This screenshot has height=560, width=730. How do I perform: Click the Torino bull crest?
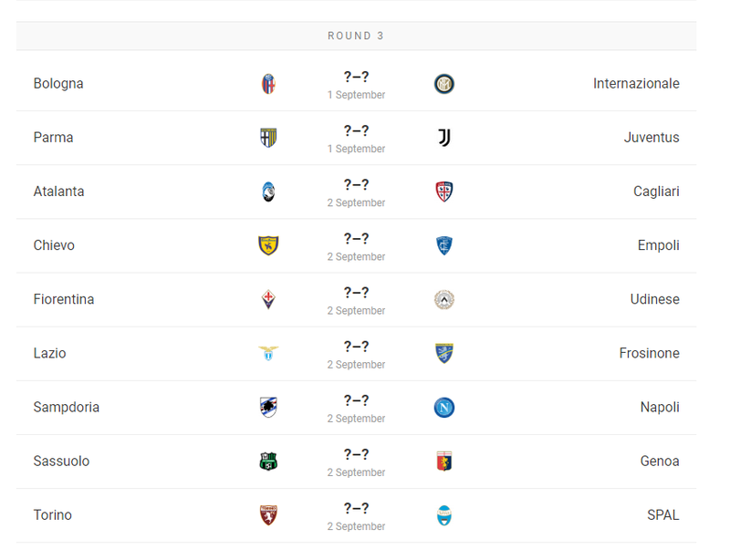(x=268, y=515)
